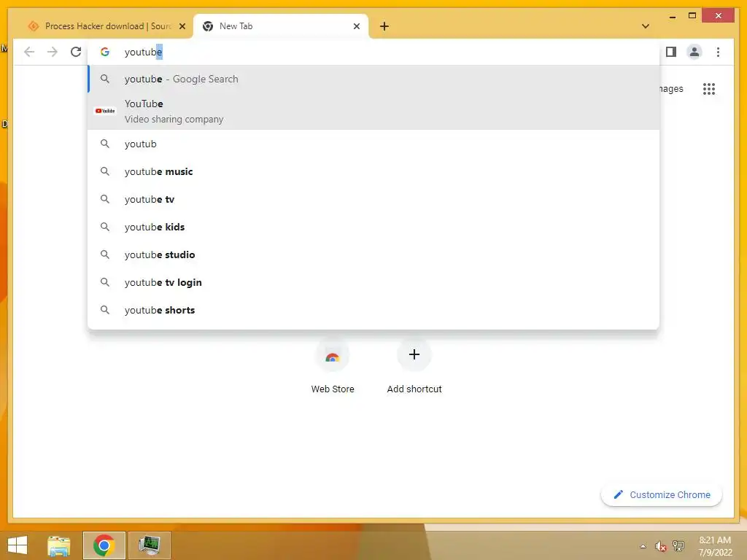Reload the page with the refresh icon

click(x=76, y=52)
